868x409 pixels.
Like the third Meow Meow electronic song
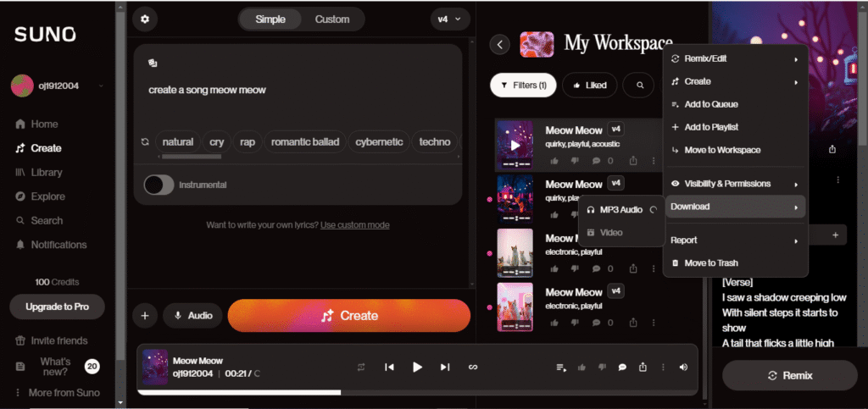[x=554, y=268]
